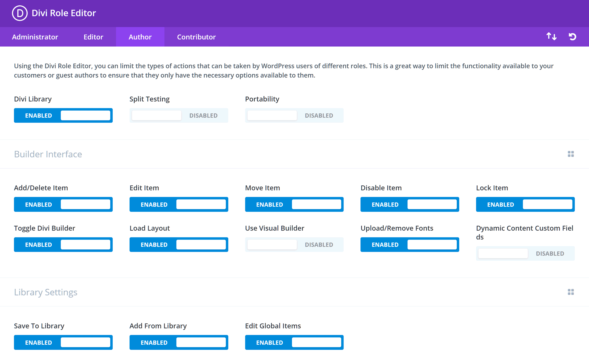Viewport: 589px width, 364px height.
Task: Toggle the Toggle Divi Builder switch
Action: [x=63, y=245]
